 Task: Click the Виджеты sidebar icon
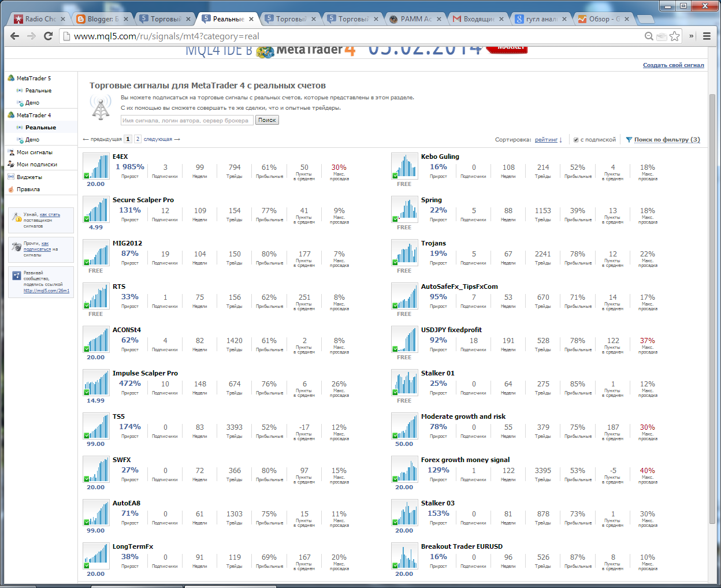pyautogui.click(x=11, y=177)
